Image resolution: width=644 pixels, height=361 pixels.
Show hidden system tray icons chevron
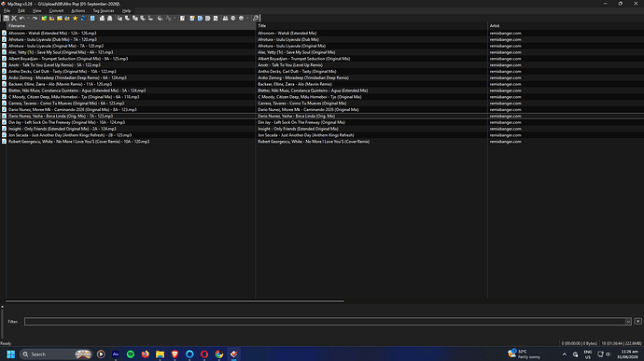pyautogui.click(x=565, y=354)
